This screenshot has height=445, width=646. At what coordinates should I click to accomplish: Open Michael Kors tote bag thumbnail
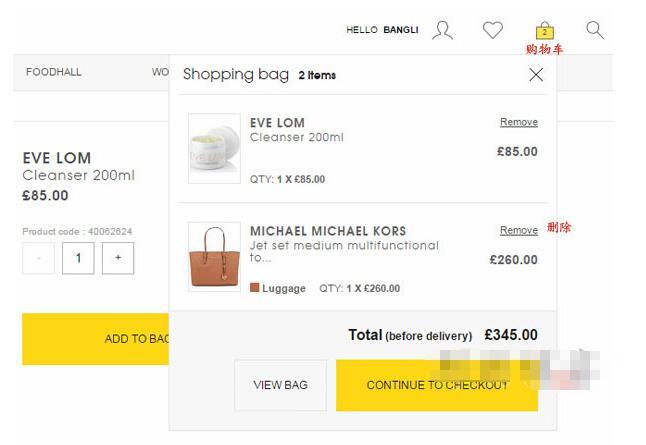tap(214, 256)
